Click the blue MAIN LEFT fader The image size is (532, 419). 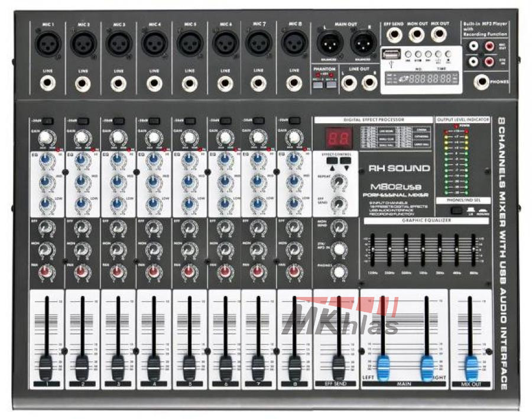pos(383,368)
